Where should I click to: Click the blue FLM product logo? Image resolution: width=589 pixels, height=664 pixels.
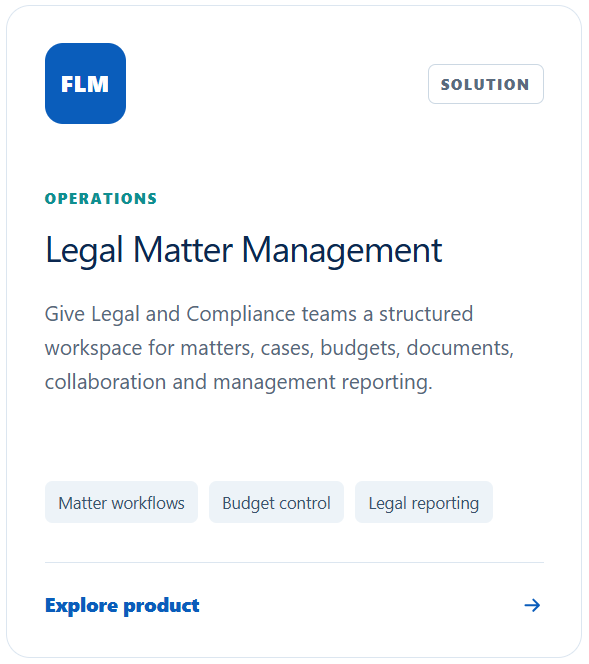(x=85, y=83)
